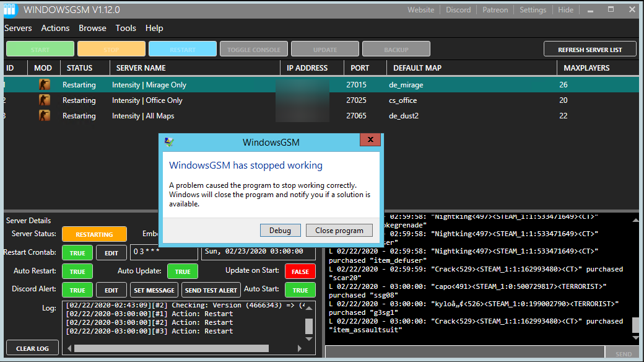Open the Tools menu
This screenshot has width=644, height=362.
point(126,28)
